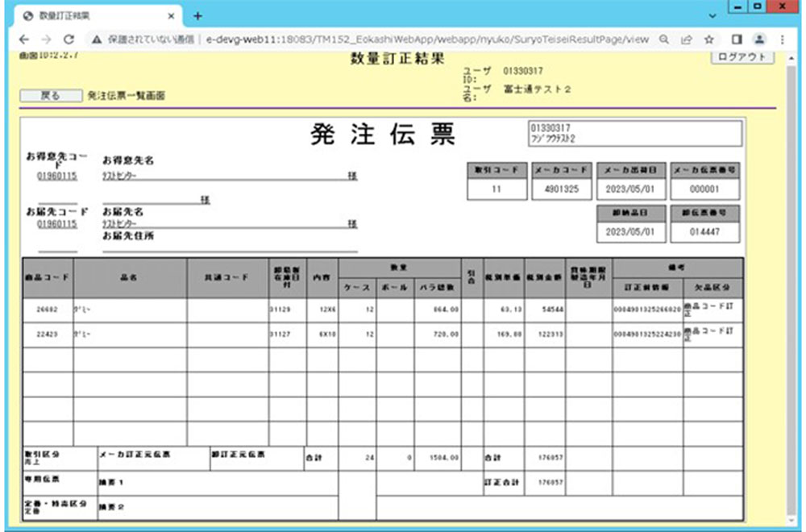Image resolution: width=806 pixels, height=532 pixels.
Task: Click delivery code 01960115 under お届先コード
Action: [57, 224]
